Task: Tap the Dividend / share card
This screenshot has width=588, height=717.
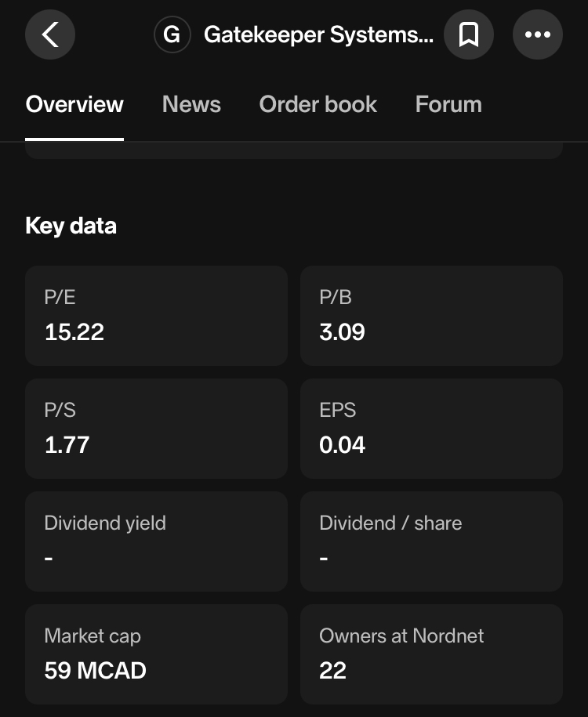Action: pyautogui.click(x=431, y=541)
